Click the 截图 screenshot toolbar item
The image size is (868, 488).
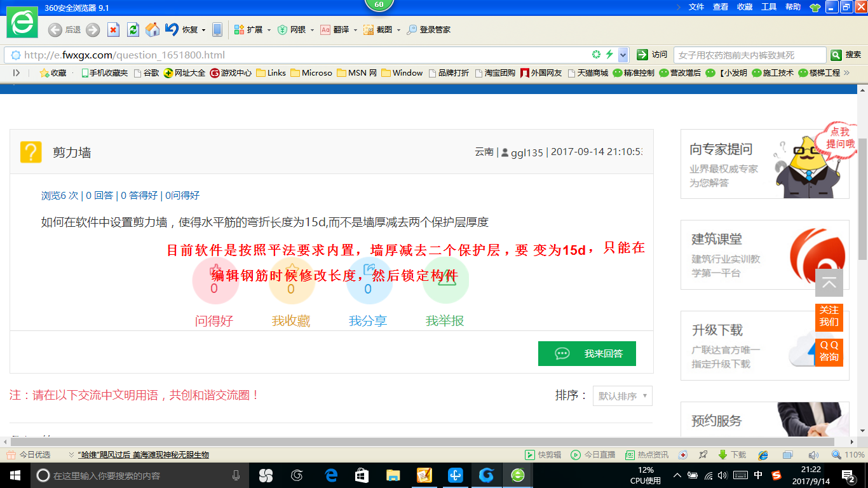377,29
